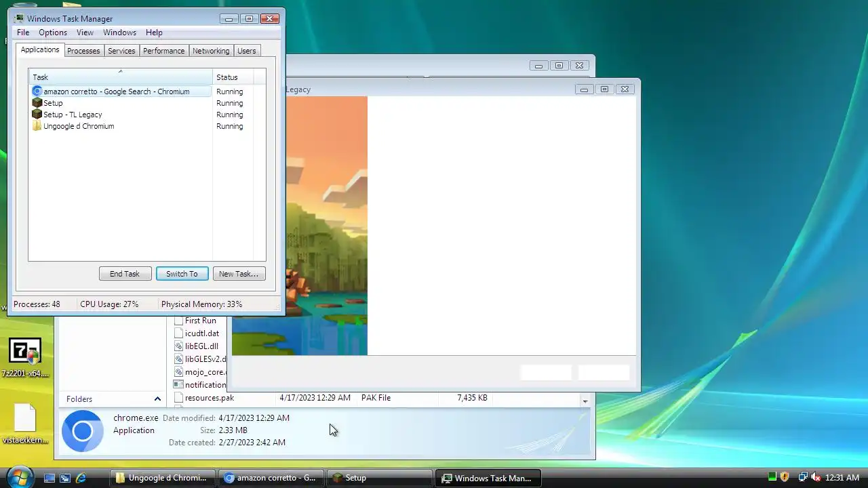Switch to the Processes tab
868x488 pixels.
coord(83,51)
